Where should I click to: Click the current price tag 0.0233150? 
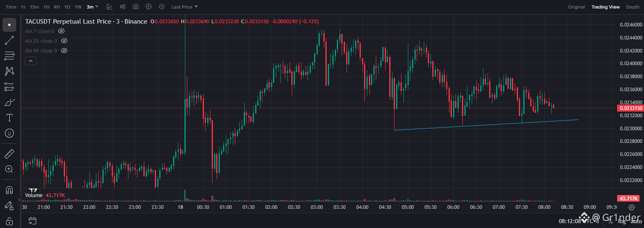point(630,108)
